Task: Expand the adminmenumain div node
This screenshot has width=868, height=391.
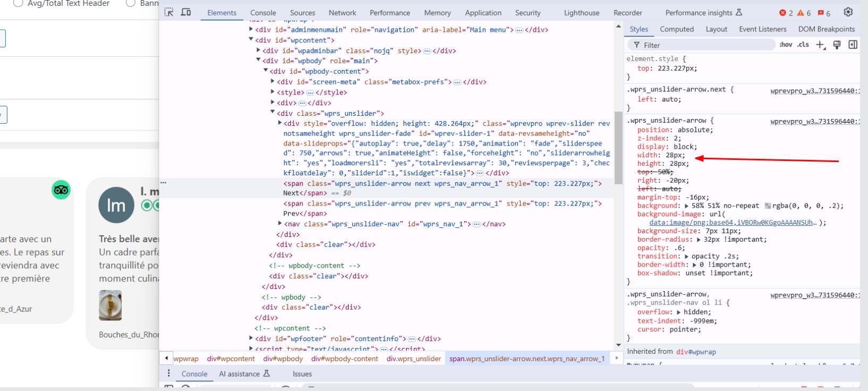Action: coord(251,30)
